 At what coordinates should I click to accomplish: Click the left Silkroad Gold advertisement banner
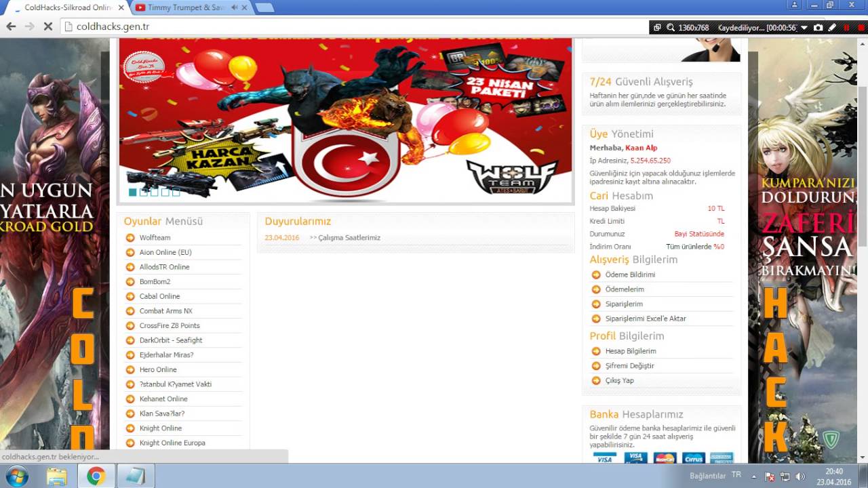pyautogui.click(x=54, y=251)
